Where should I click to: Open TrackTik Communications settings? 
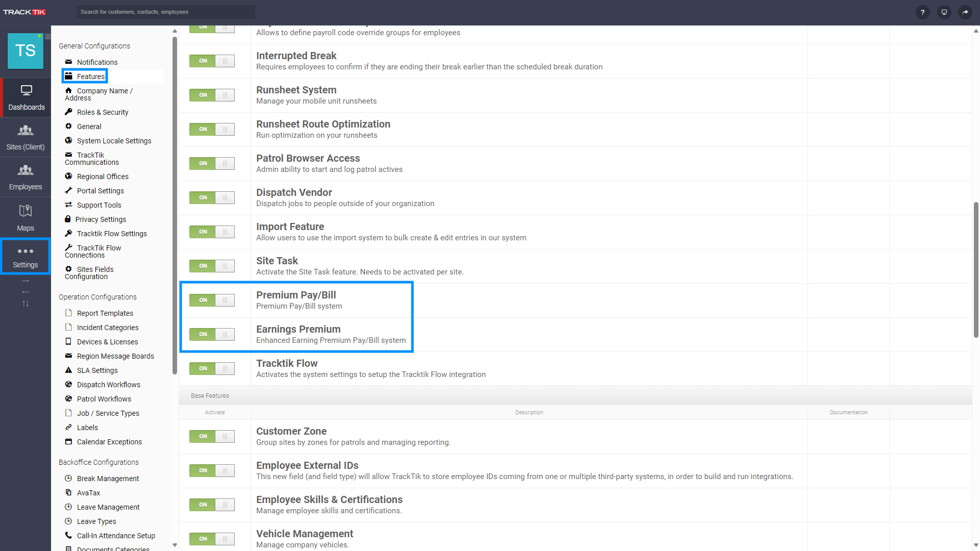pyautogui.click(x=92, y=159)
